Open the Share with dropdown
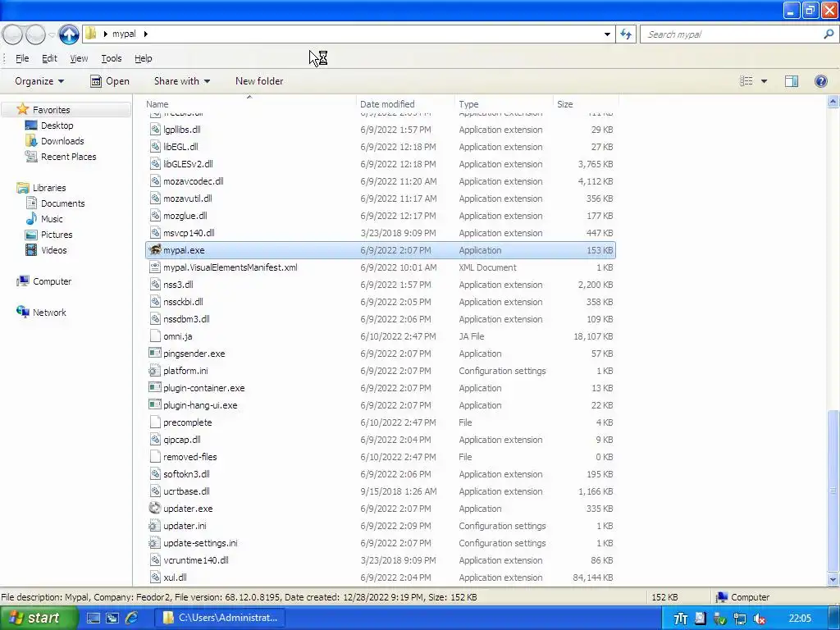 [182, 81]
